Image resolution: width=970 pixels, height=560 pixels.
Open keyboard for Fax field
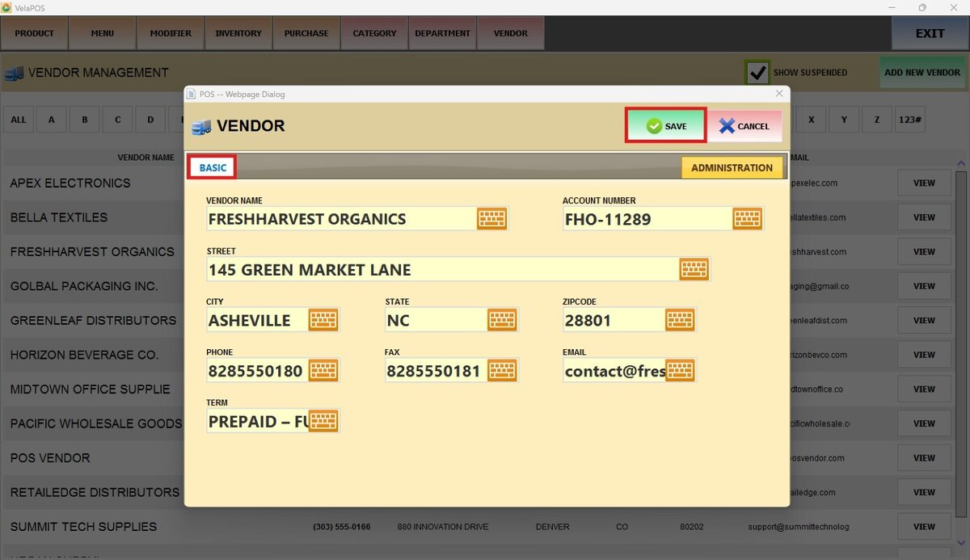[502, 371]
